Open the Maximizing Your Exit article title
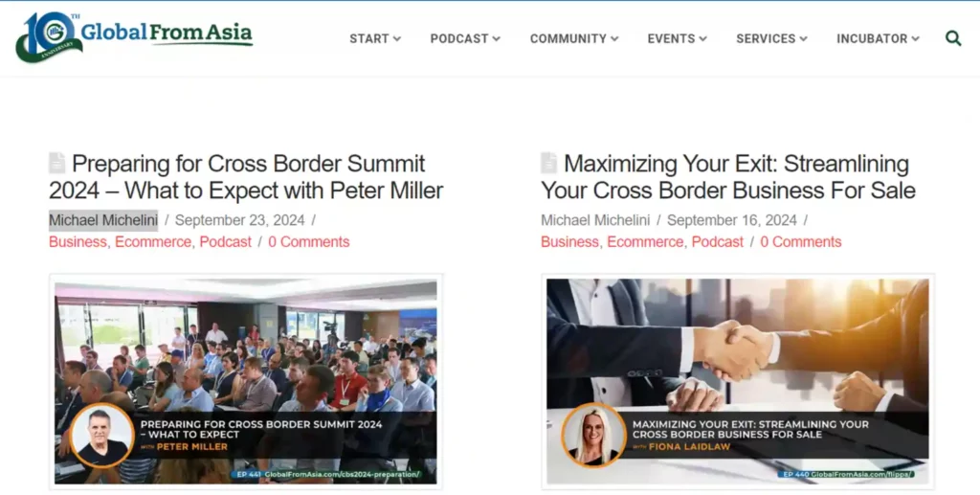The image size is (980, 495). (728, 177)
